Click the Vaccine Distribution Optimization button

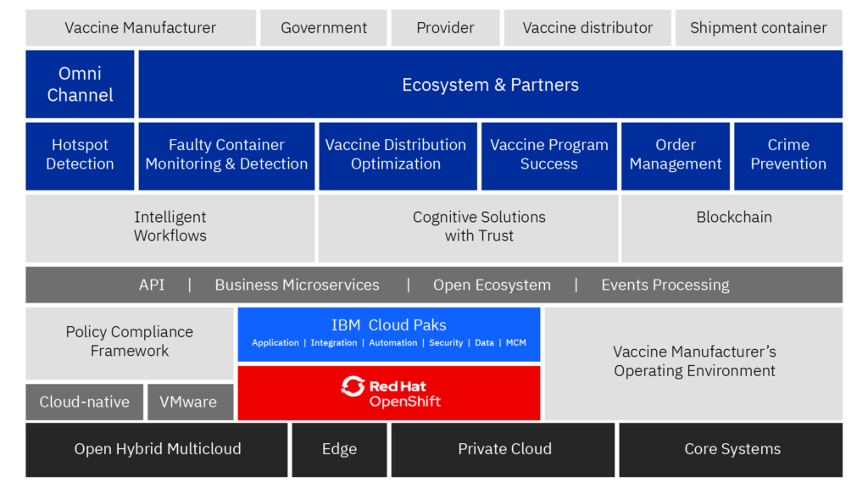pos(397,155)
